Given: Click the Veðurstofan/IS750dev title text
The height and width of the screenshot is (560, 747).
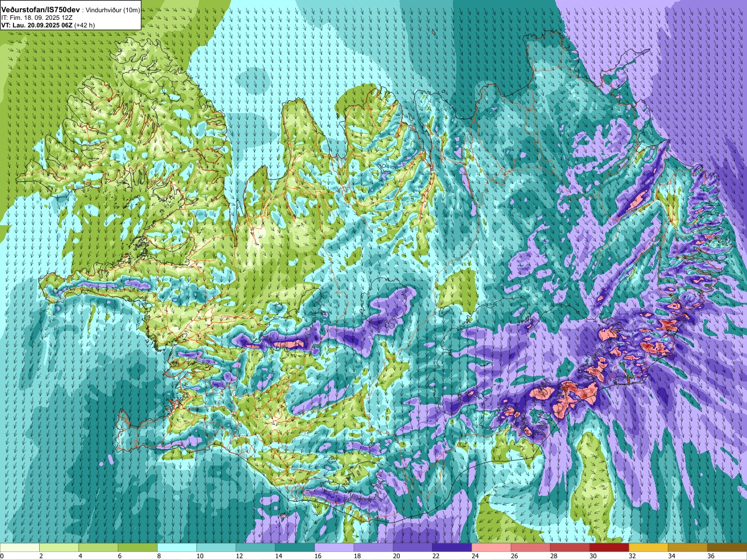Looking at the screenshot, I should [x=41, y=10].
